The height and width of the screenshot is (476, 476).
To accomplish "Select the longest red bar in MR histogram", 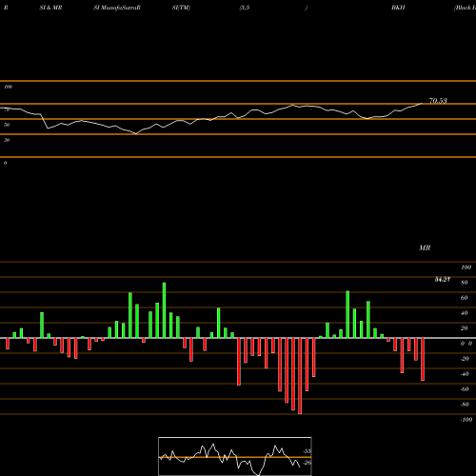I will pyautogui.click(x=300, y=376).
